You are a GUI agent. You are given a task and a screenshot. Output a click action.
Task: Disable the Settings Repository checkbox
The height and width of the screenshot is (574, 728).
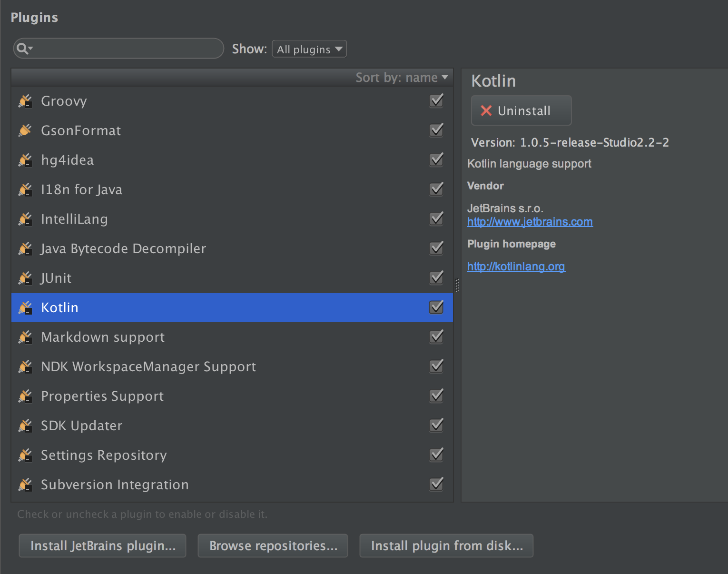pyautogui.click(x=436, y=455)
